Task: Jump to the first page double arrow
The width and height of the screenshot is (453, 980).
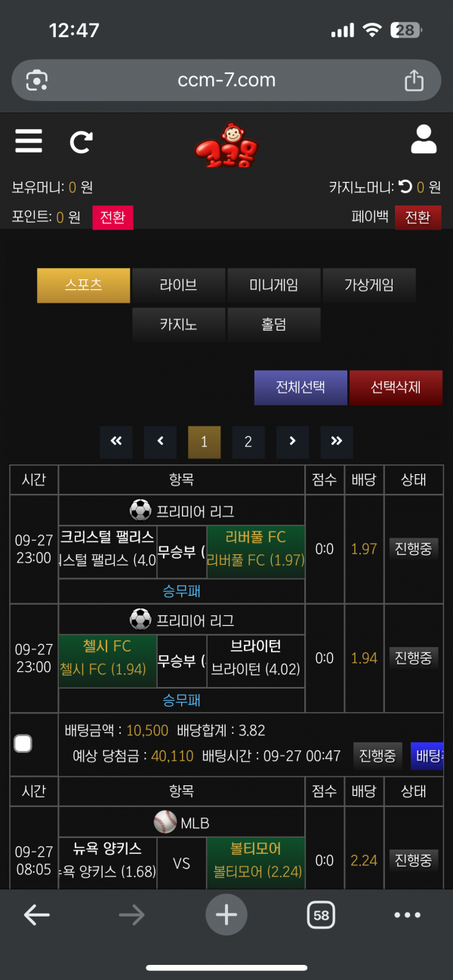Action: tap(116, 442)
